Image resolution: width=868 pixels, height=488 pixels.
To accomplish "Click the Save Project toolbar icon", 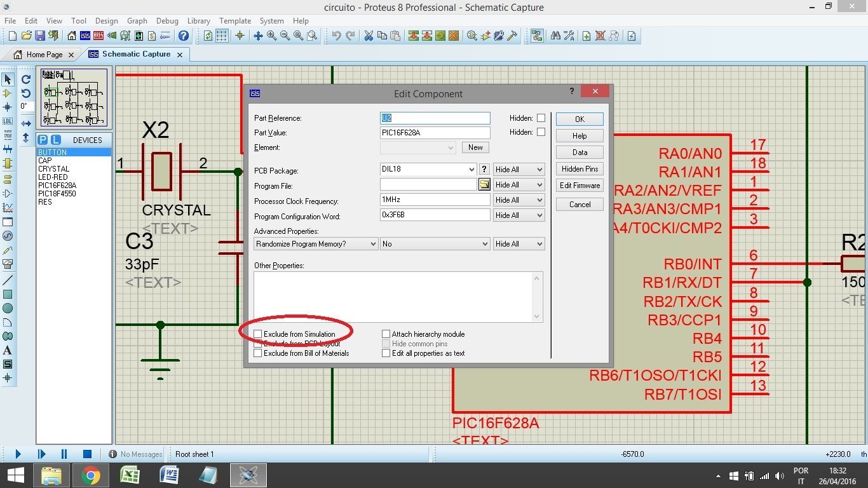I will (39, 36).
